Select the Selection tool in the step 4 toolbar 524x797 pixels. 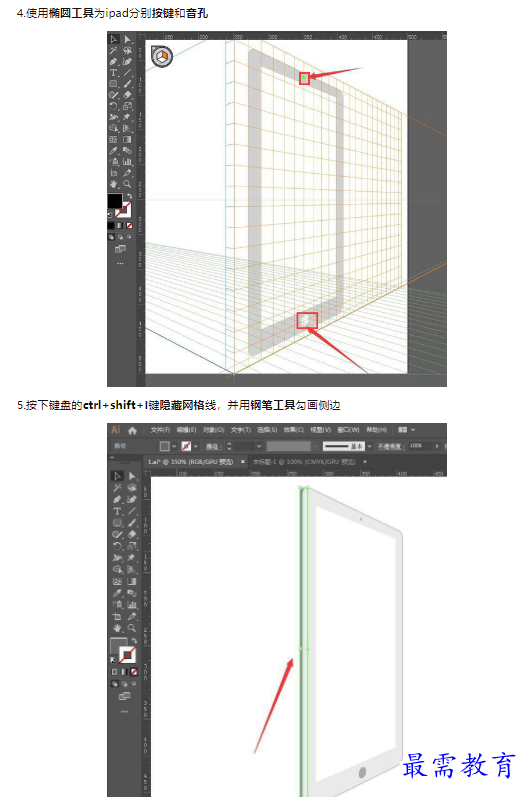tap(113, 39)
